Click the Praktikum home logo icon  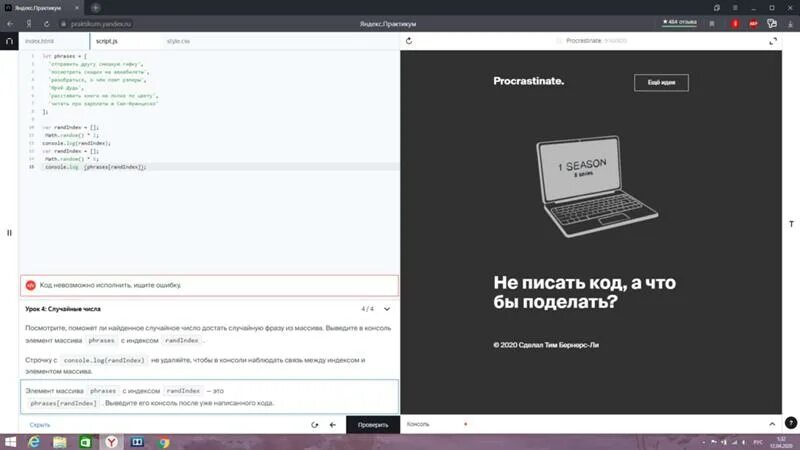tap(9, 41)
